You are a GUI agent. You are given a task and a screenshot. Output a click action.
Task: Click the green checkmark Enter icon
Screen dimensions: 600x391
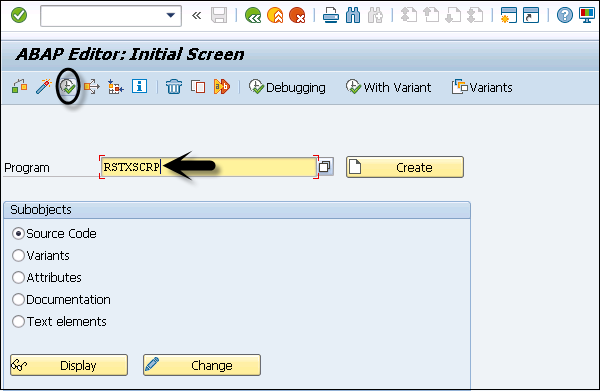click(19, 16)
